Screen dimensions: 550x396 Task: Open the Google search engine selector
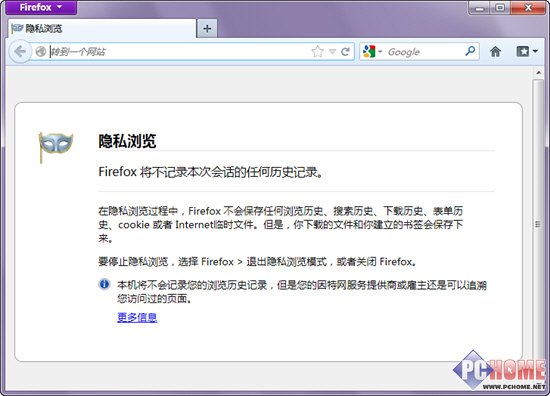(372, 52)
